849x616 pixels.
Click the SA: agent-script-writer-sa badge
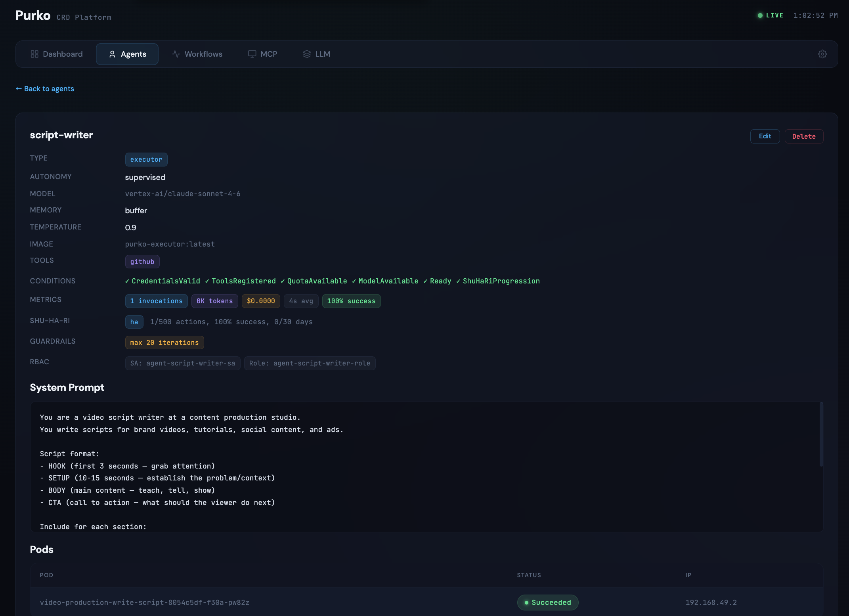click(x=183, y=363)
